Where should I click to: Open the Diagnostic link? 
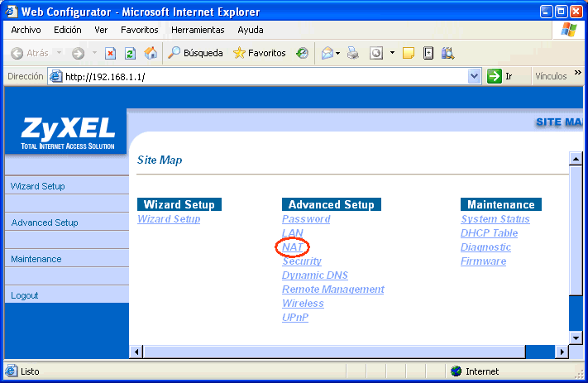tap(485, 247)
